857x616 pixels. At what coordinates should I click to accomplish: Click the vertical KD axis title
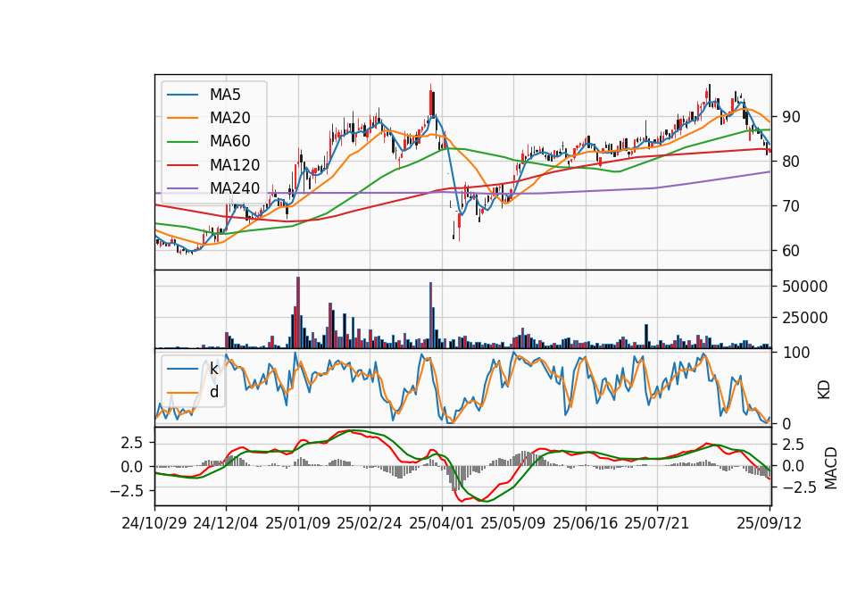point(824,390)
